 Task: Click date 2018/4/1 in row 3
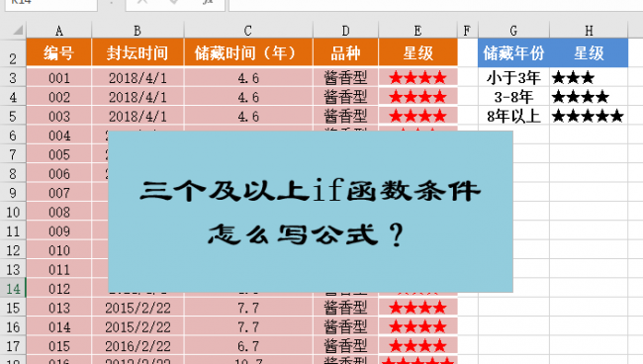138,78
